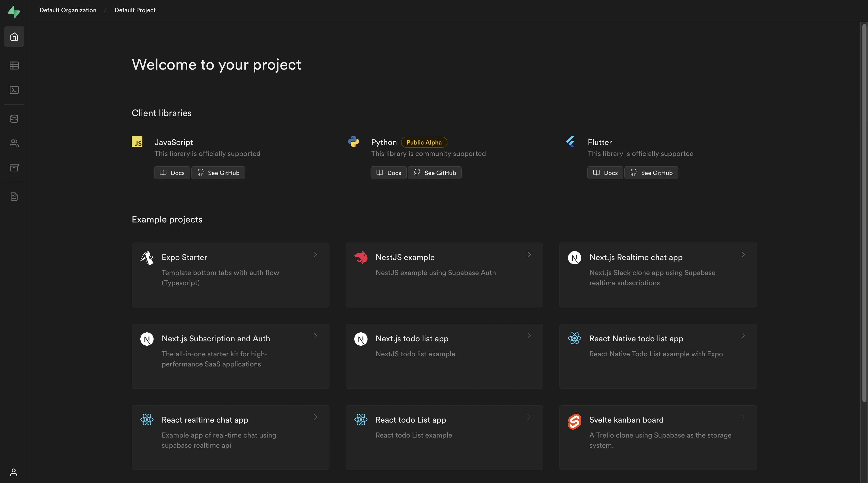Open the Home page icon in sidebar

14,36
